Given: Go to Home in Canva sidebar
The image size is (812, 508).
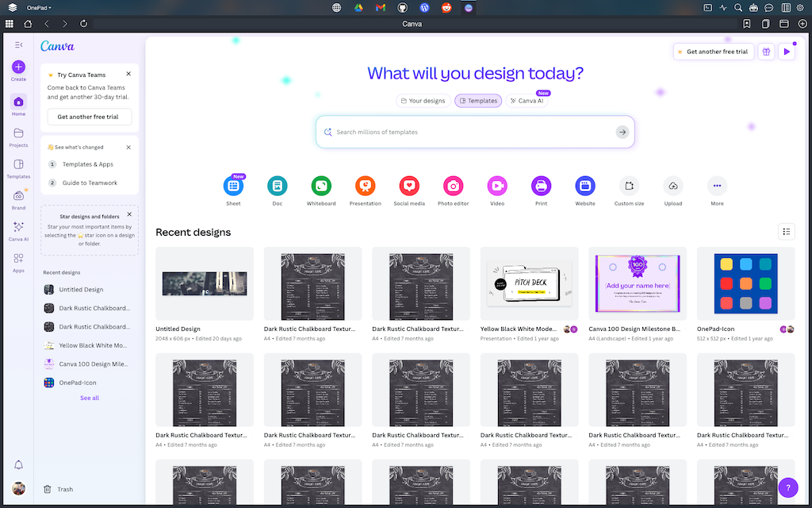Looking at the screenshot, I should 18,102.
